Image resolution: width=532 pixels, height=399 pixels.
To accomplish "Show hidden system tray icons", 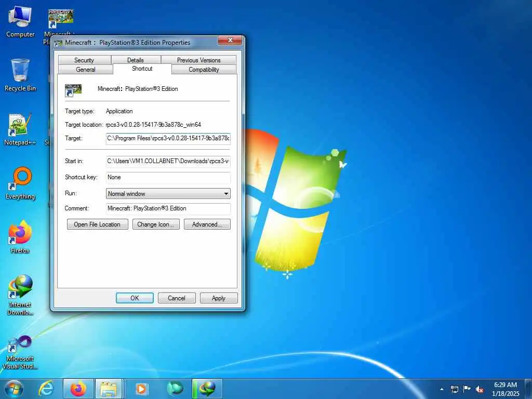I will pos(442,389).
